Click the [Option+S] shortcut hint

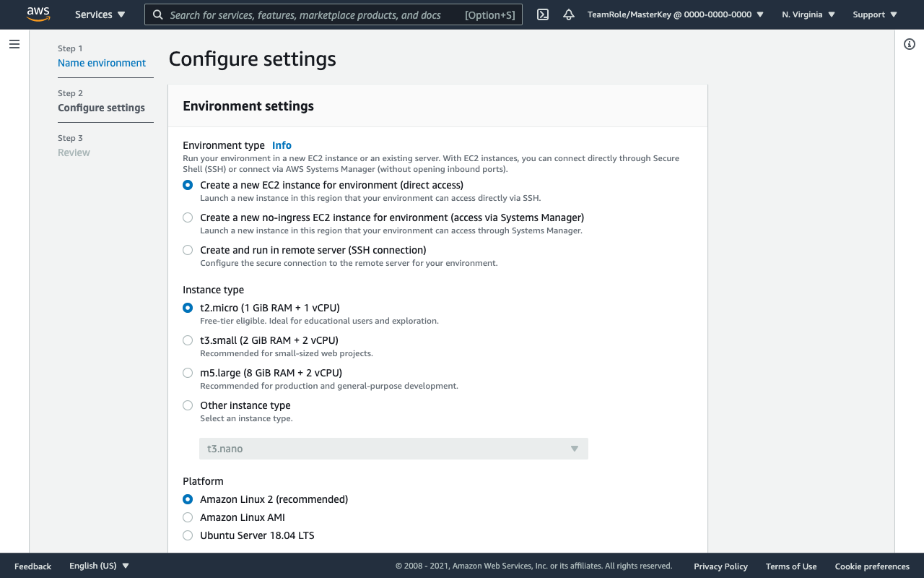pos(490,14)
